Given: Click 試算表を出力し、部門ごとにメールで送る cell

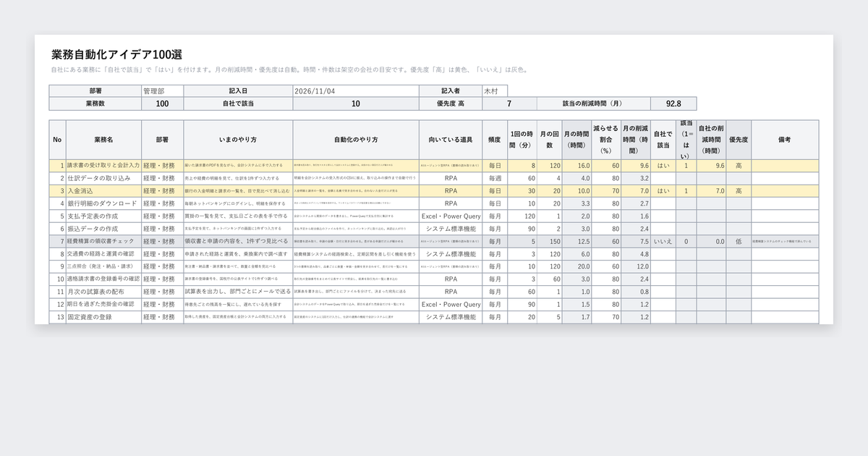Looking at the screenshot, I should pyautogui.click(x=239, y=292).
